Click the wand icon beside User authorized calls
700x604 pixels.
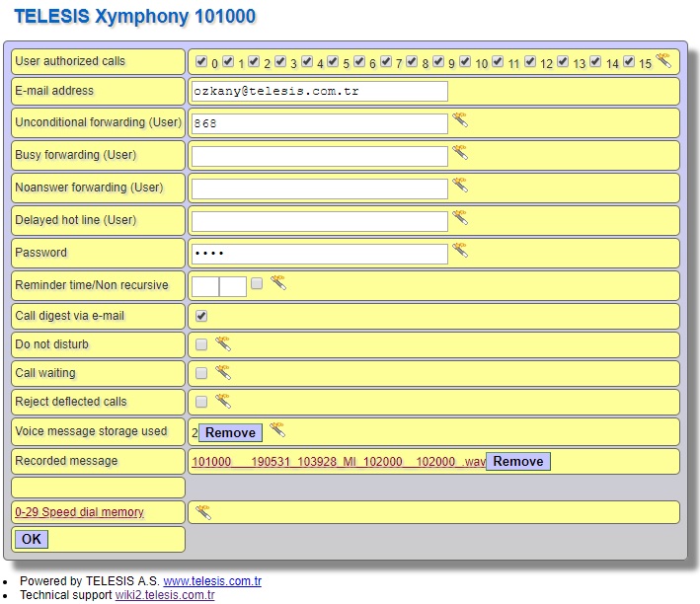click(x=663, y=61)
